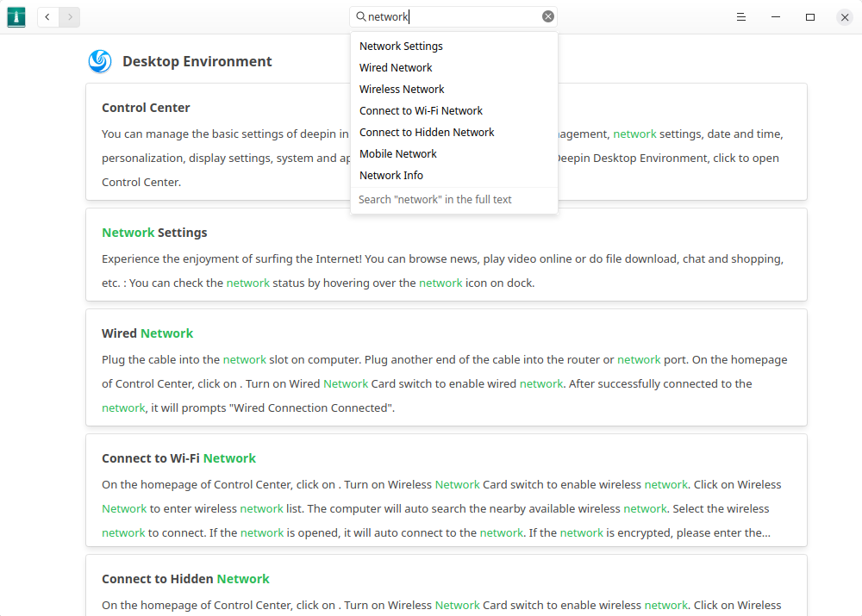This screenshot has width=862, height=616.
Task: Click the Desktop Environment swirl logo
Action: pyautogui.click(x=100, y=61)
